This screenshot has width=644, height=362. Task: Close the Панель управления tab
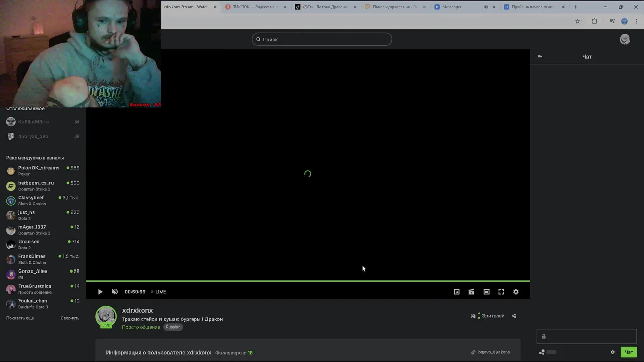(424, 7)
